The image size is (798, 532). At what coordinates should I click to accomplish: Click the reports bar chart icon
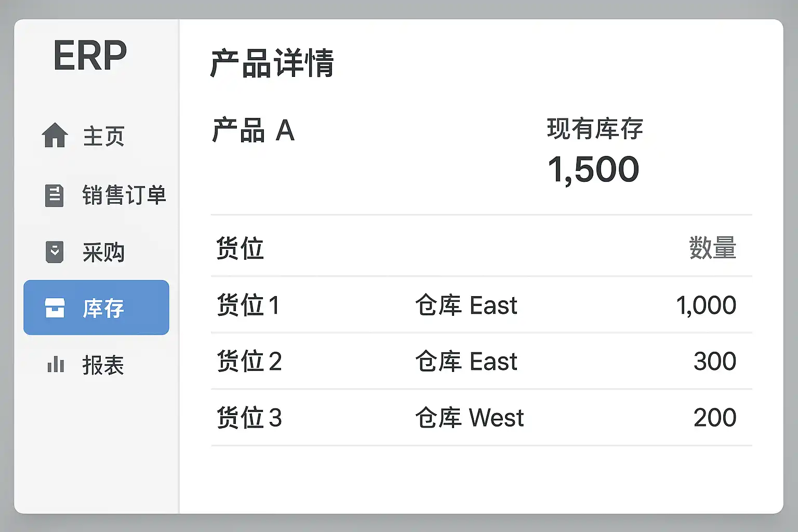tap(56, 365)
